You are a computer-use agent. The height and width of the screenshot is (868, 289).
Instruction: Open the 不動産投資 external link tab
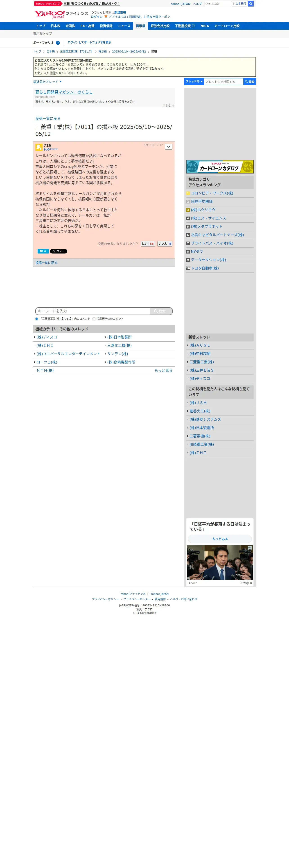click(x=185, y=26)
